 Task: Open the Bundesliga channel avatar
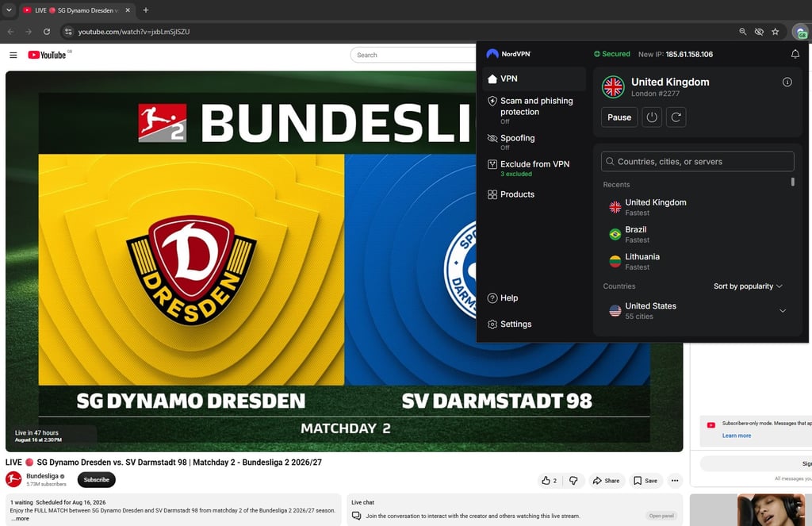point(13,479)
